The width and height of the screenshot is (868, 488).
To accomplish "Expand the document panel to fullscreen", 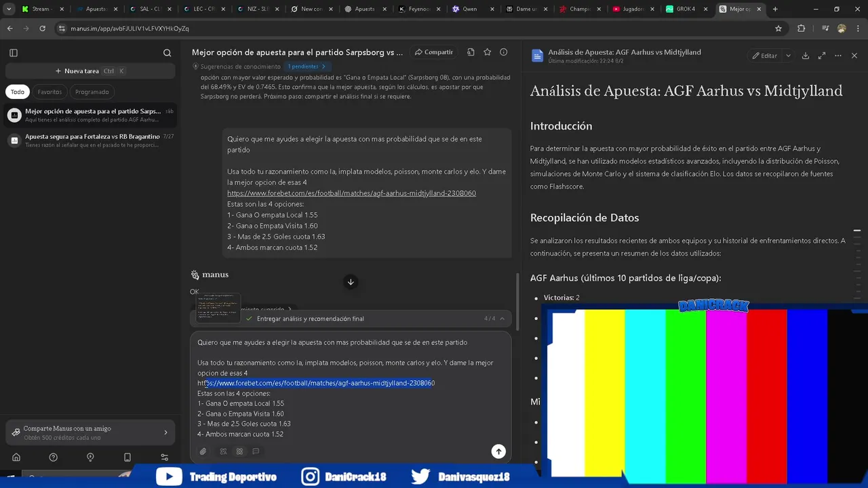I will pos(822,56).
